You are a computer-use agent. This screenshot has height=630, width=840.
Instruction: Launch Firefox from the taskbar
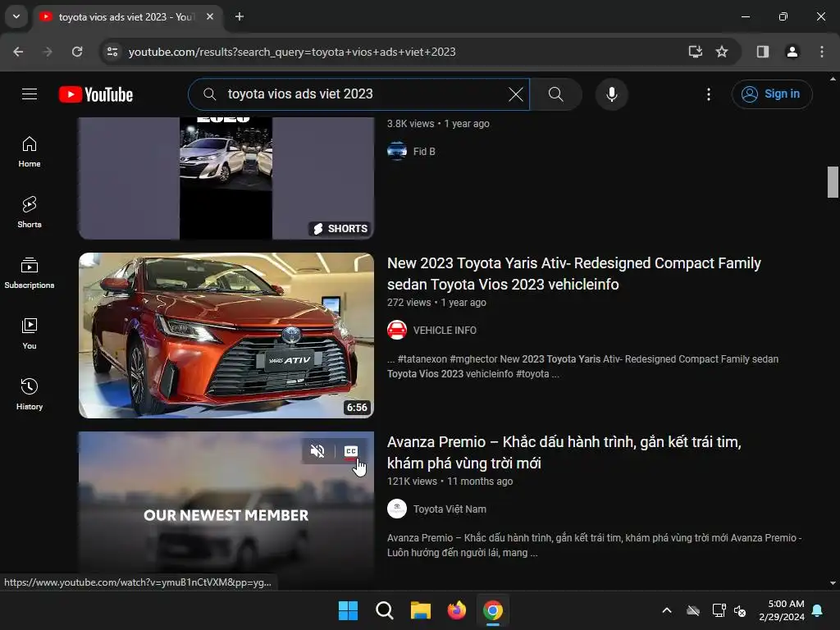pos(456,610)
